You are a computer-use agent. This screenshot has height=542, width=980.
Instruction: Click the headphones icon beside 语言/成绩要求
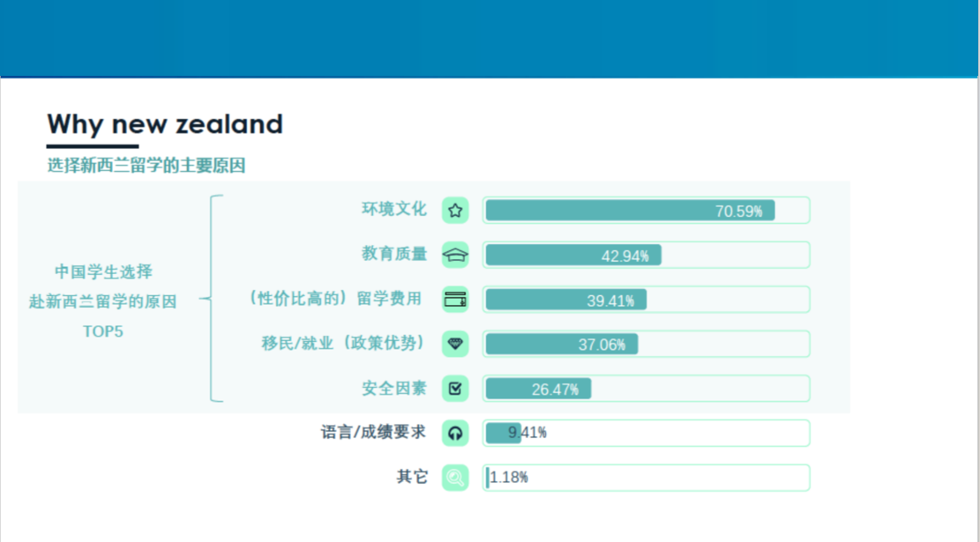tap(455, 433)
